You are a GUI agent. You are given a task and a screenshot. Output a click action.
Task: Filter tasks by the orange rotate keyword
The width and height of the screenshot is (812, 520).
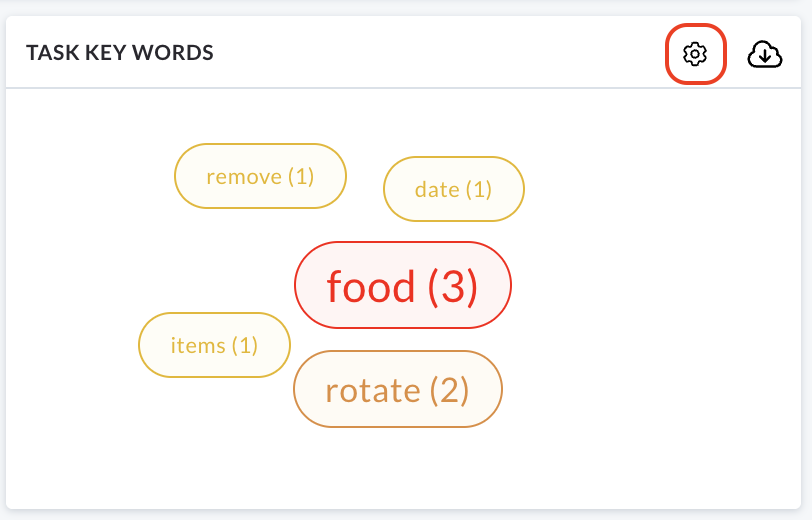[x=398, y=389]
